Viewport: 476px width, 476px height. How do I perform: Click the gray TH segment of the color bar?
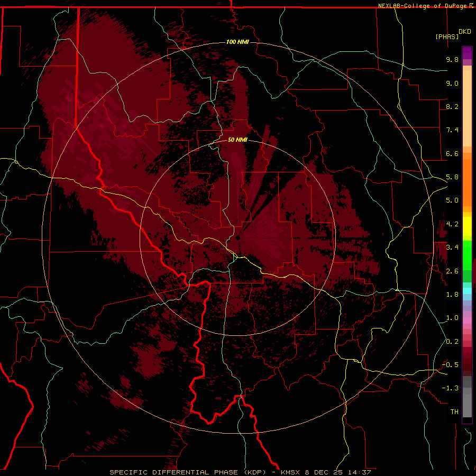tap(467, 405)
